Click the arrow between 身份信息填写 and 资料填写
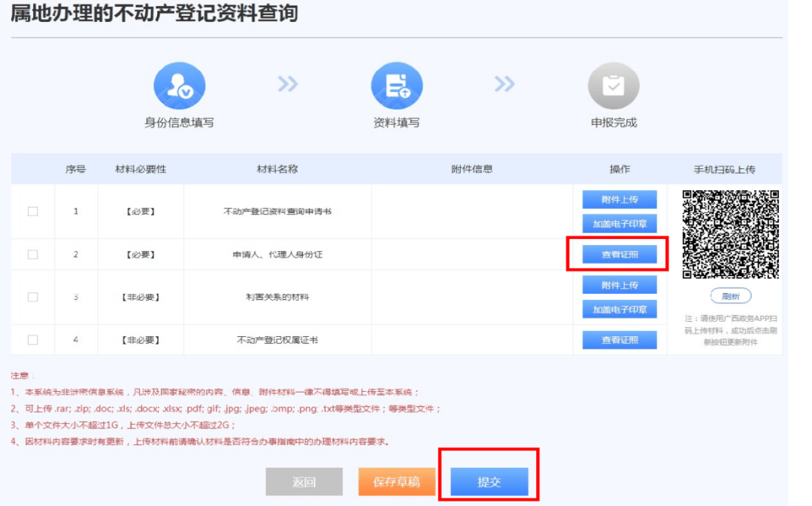 (x=286, y=86)
